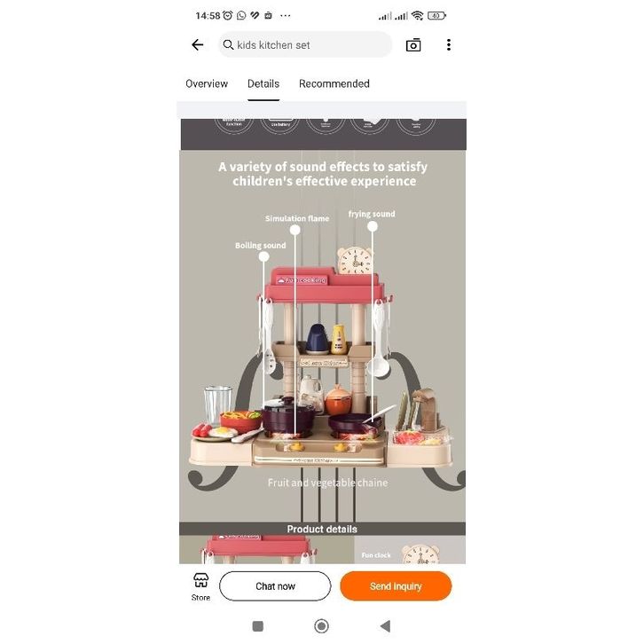The image size is (644, 644).
Task: Tap the alarm icon in status bar
Action: [x=228, y=16]
